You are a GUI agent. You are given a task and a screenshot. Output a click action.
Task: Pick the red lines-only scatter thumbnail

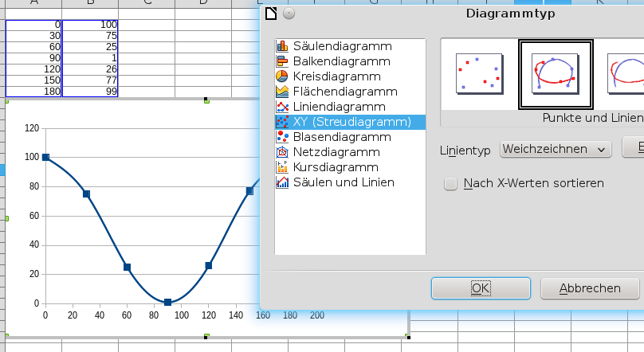[x=626, y=74]
